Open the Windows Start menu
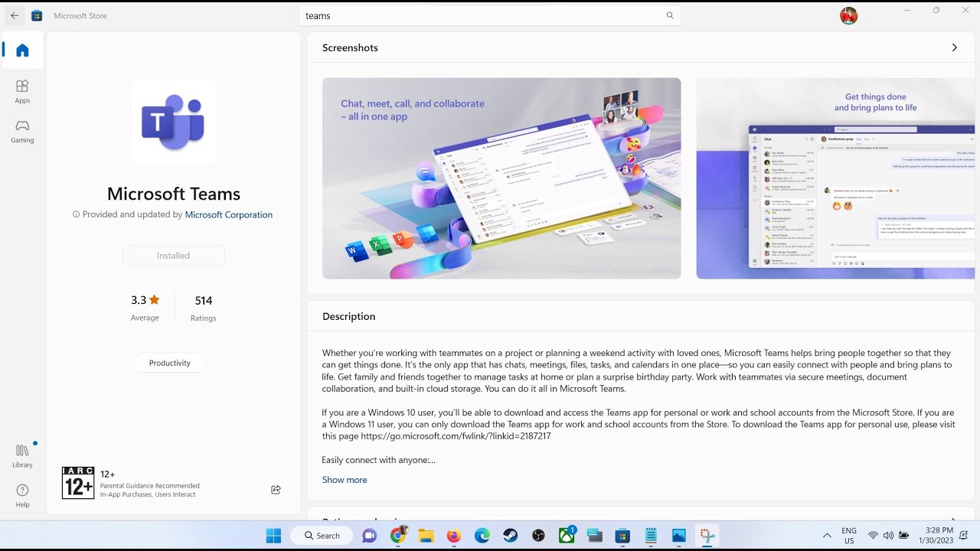Image resolution: width=980 pixels, height=551 pixels. 273,536
